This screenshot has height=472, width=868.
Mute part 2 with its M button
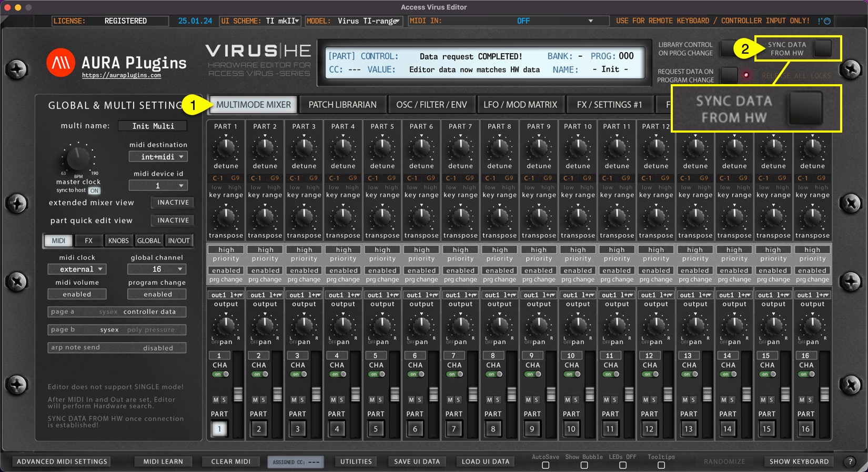pyautogui.click(x=255, y=400)
